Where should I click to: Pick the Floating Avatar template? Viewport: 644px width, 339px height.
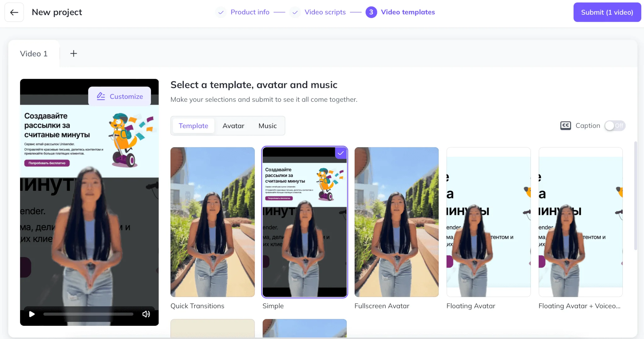(x=488, y=222)
